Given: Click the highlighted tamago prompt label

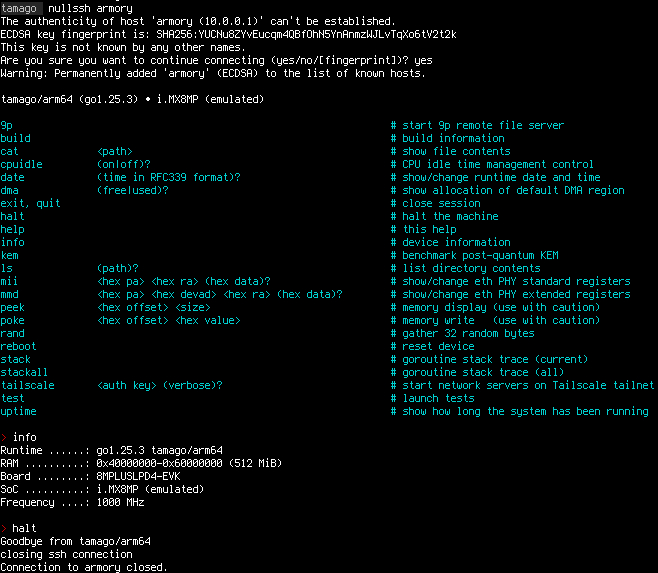Looking at the screenshot, I should pyautogui.click(x=21, y=8).
